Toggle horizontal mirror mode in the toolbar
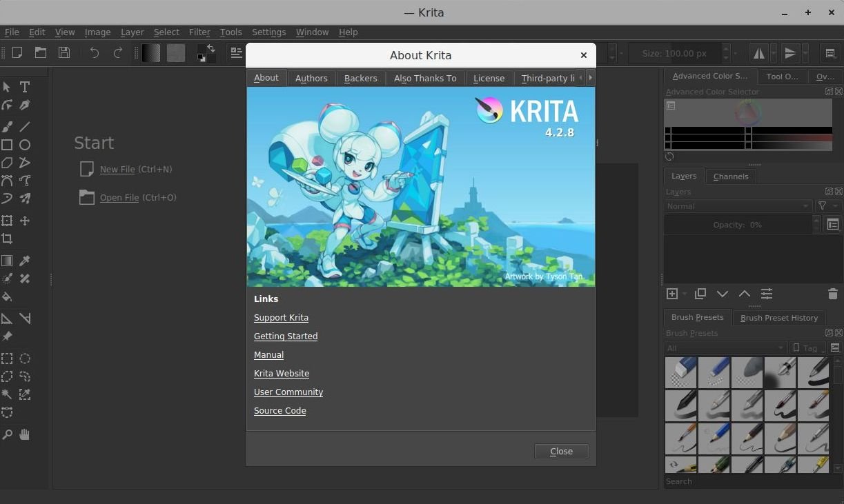The image size is (844, 504). point(759,53)
